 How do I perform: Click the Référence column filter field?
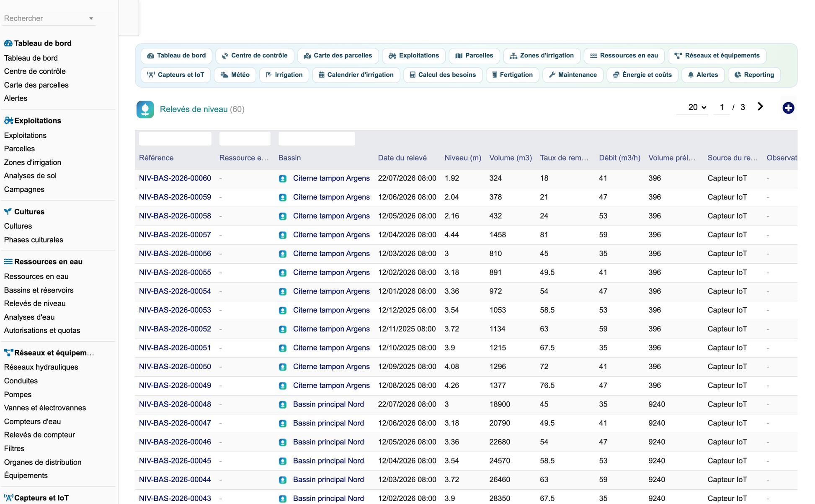[175, 139]
